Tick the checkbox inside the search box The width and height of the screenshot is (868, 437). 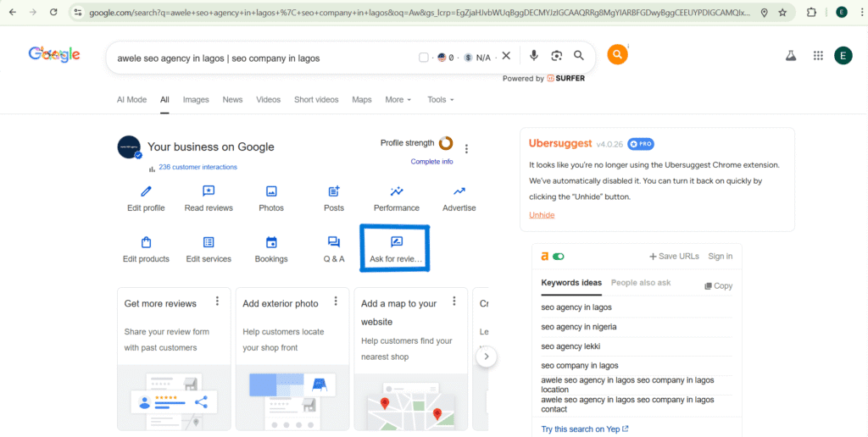[x=424, y=58]
